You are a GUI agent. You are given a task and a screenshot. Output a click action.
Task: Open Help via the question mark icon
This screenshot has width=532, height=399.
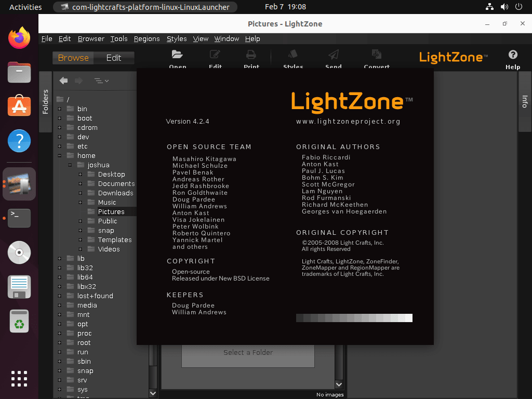pyautogui.click(x=512, y=54)
